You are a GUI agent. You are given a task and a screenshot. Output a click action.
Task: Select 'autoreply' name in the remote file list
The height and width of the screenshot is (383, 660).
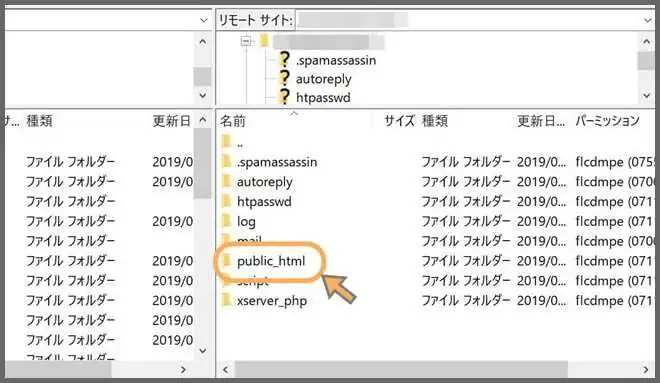(265, 182)
